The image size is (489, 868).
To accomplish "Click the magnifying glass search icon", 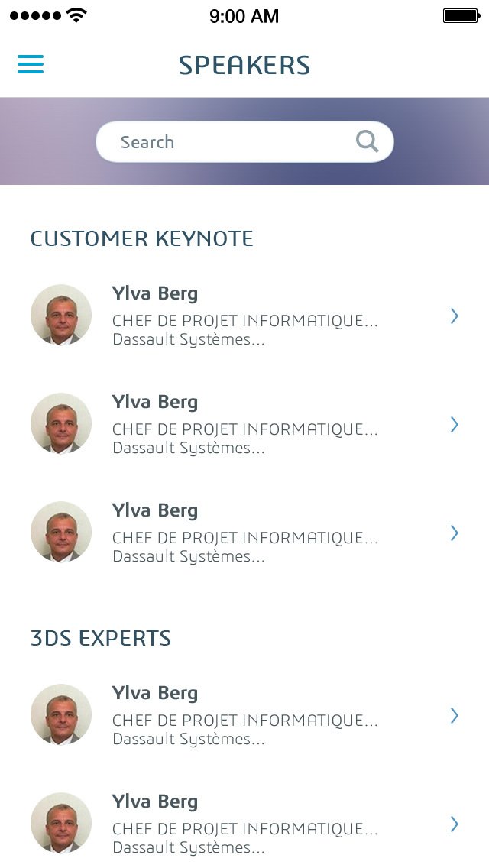I will pos(368,141).
